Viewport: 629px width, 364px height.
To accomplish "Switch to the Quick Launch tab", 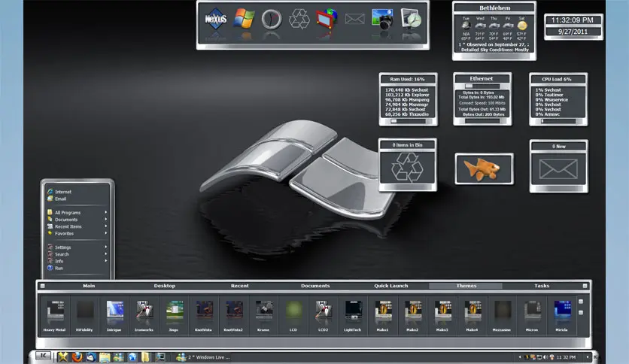I will [x=390, y=286].
